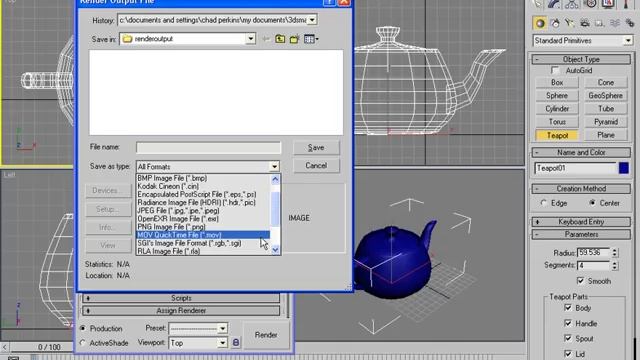640x360 pixels.
Task: Open the Modify command panel tab
Action: pos(553,4)
